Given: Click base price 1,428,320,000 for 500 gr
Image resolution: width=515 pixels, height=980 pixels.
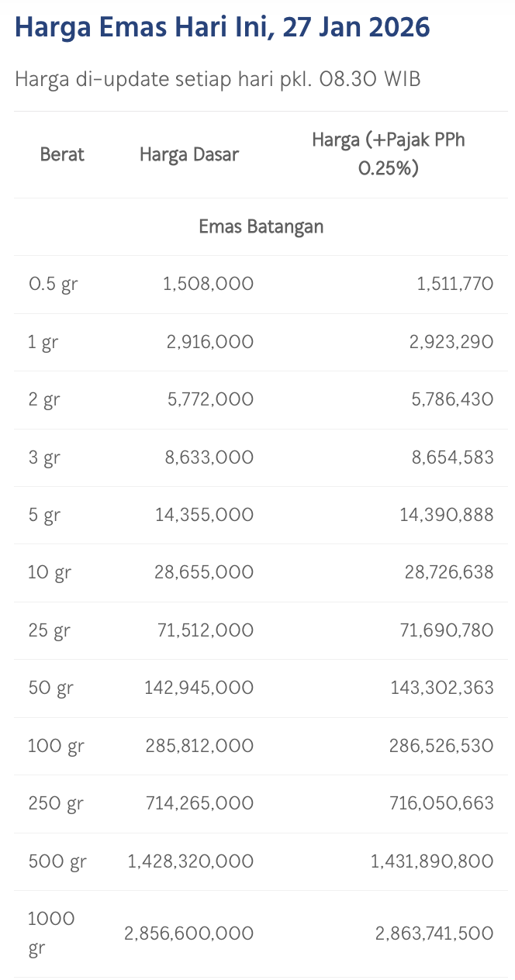Looking at the screenshot, I should [x=190, y=861].
